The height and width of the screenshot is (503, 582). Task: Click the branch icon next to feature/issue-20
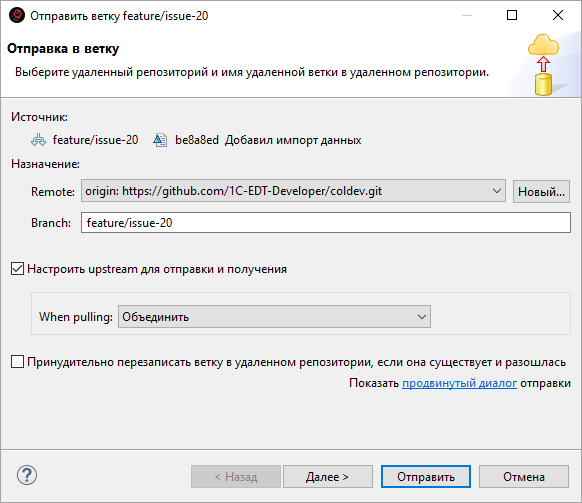tap(39, 140)
